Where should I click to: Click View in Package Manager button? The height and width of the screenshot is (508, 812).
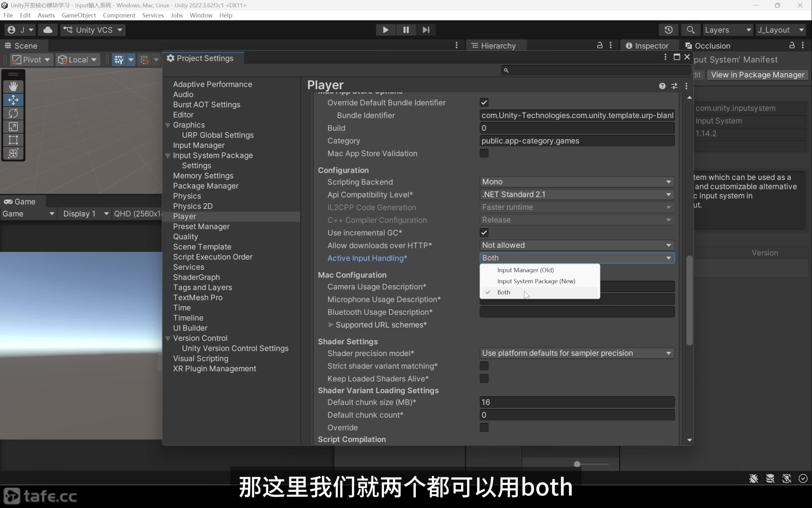(x=757, y=75)
